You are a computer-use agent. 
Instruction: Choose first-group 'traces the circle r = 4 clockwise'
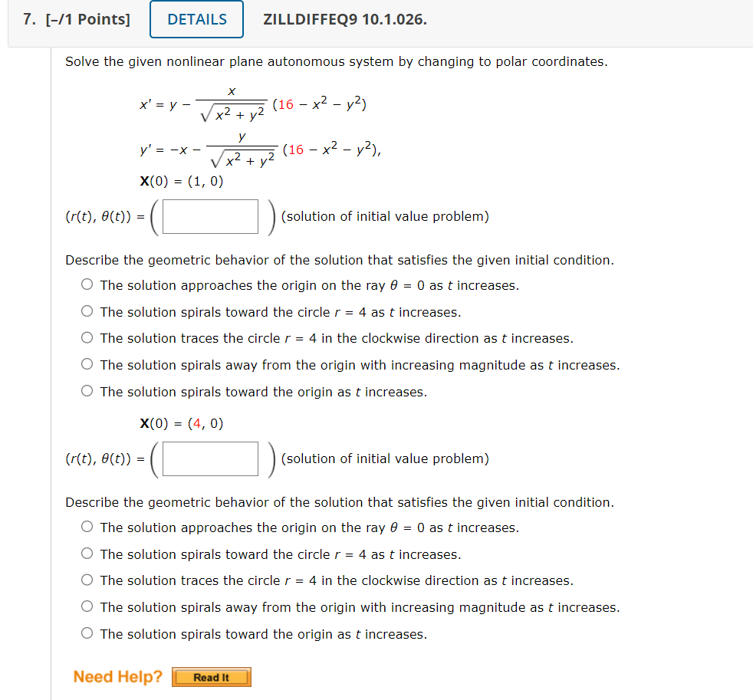(x=87, y=337)
